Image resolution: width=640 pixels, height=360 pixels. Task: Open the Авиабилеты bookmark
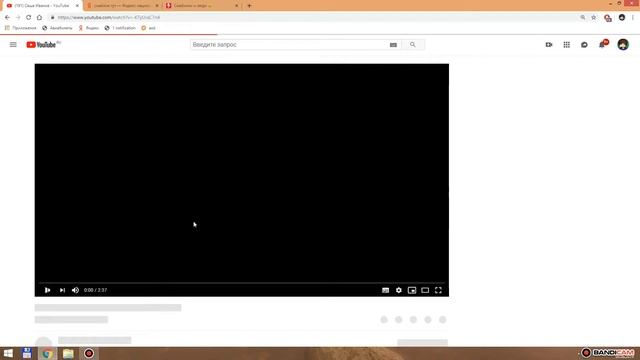(57, 28)
